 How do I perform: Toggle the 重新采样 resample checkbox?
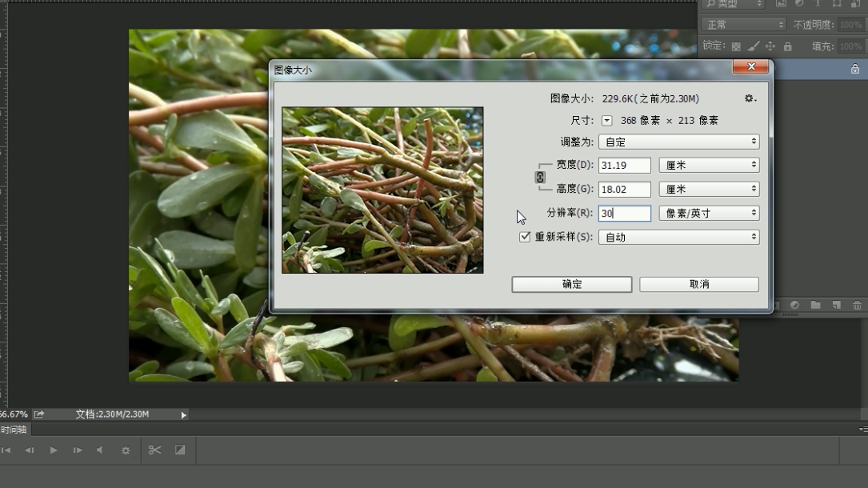(x=526, y=237)
